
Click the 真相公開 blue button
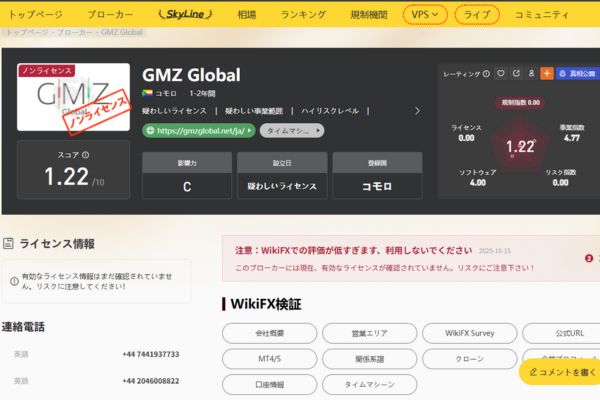[x=578, y=73]
